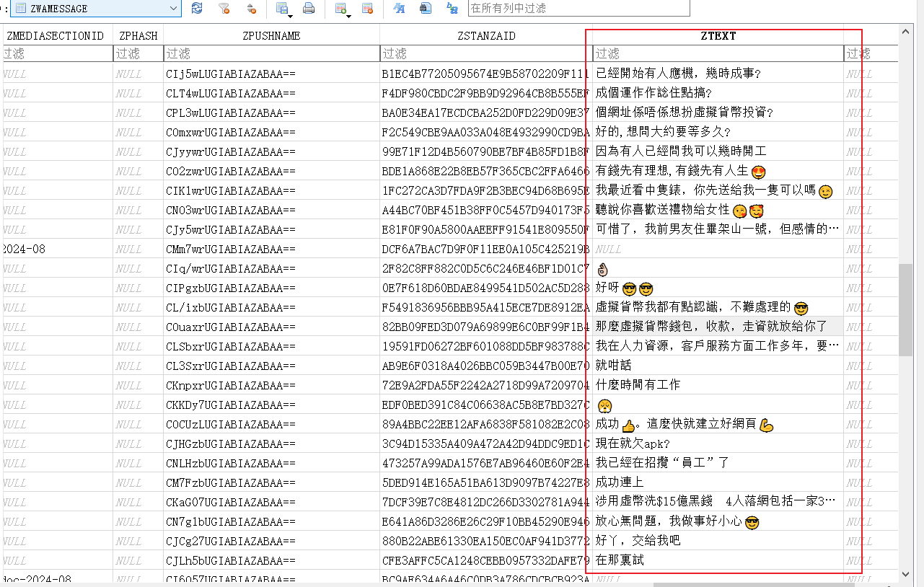The height and width of the screenshot is (587, 924).
Task: Select cell CIj5wLUGIABIAZABAA==
Action: [x=272, y=74]
